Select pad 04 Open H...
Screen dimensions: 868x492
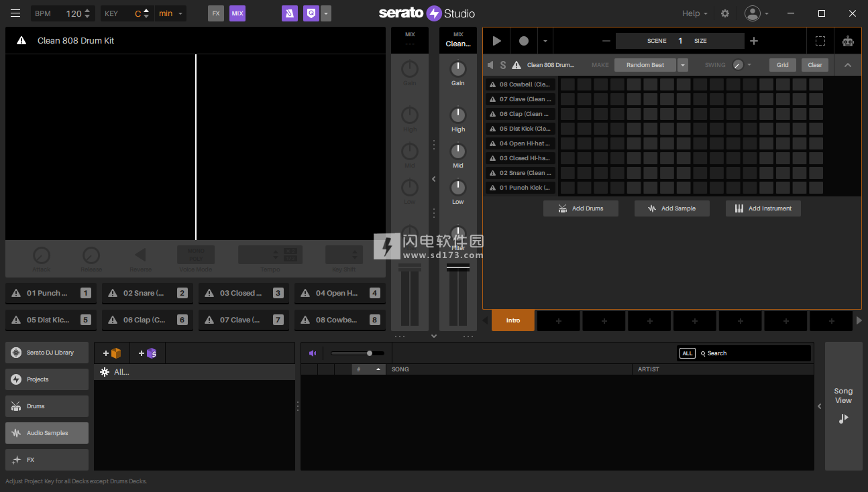tap(340, 293)
